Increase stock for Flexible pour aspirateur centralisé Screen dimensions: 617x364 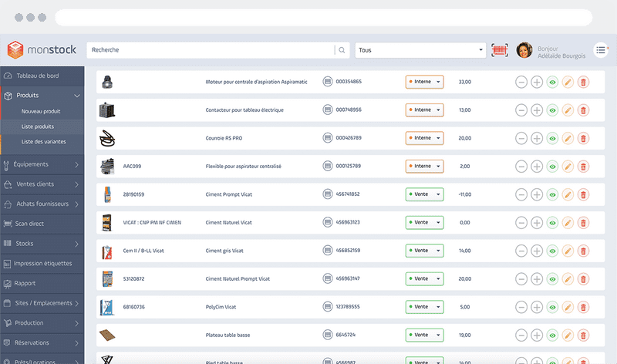(x=537, y=167)
